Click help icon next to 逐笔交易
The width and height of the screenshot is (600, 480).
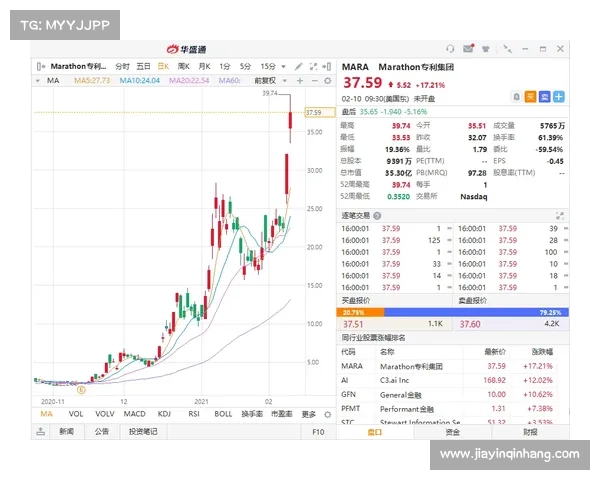click(x=377, y=216)
